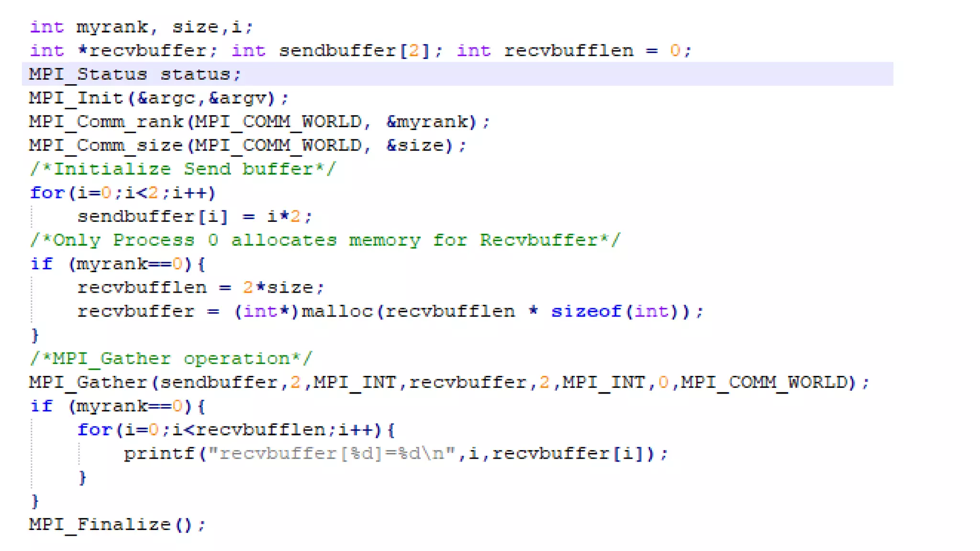Click the MPI_Comm_rank function call
980x551 pixels.
pos(106,122)
